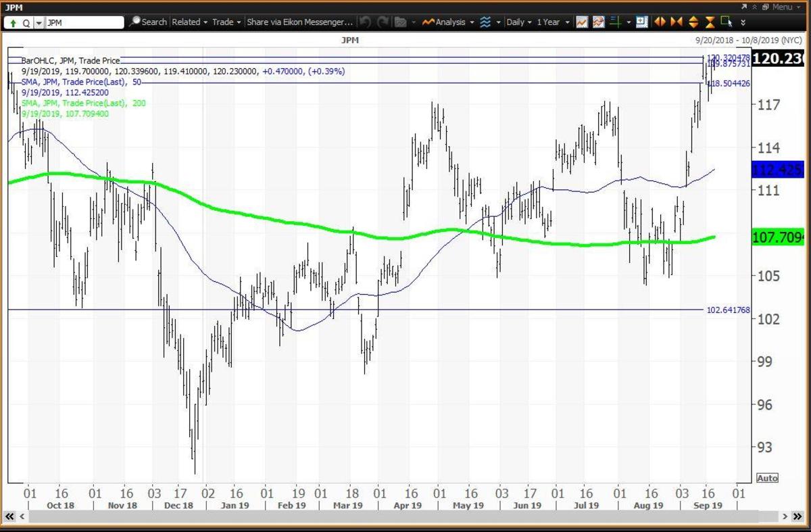Click the undo arrow icon
811x532 pixels.
click(365, 22)
